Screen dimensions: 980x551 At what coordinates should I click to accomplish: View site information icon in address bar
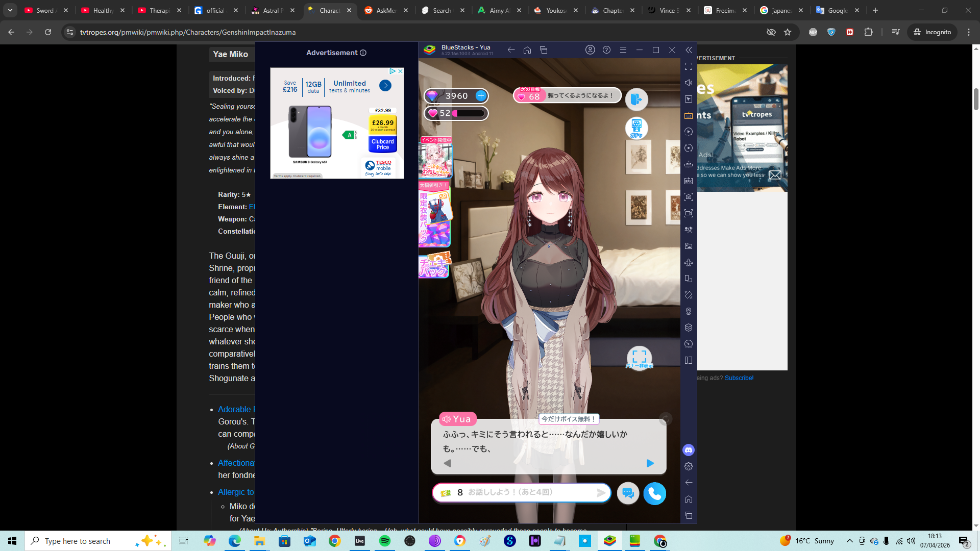click(70, 32)
